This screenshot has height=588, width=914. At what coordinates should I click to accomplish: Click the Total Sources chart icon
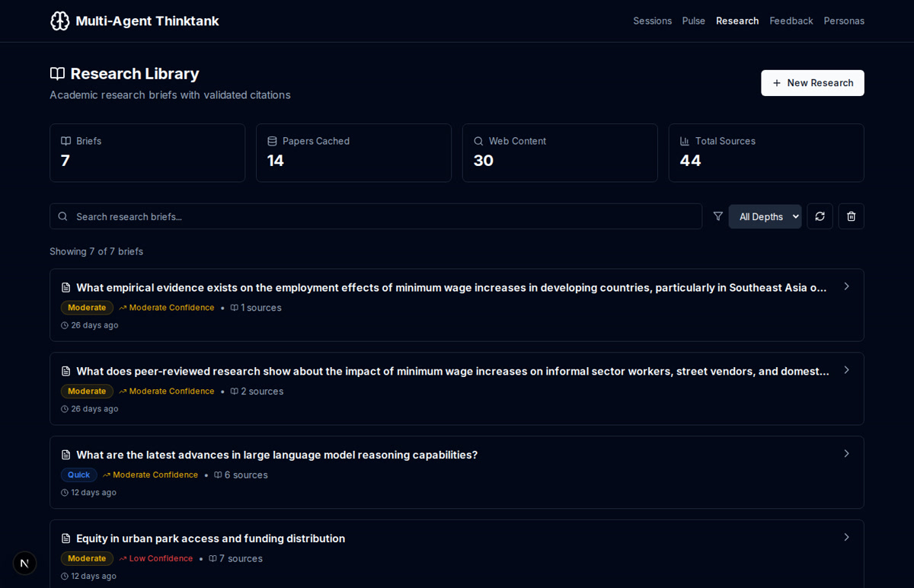pos(684,141)
